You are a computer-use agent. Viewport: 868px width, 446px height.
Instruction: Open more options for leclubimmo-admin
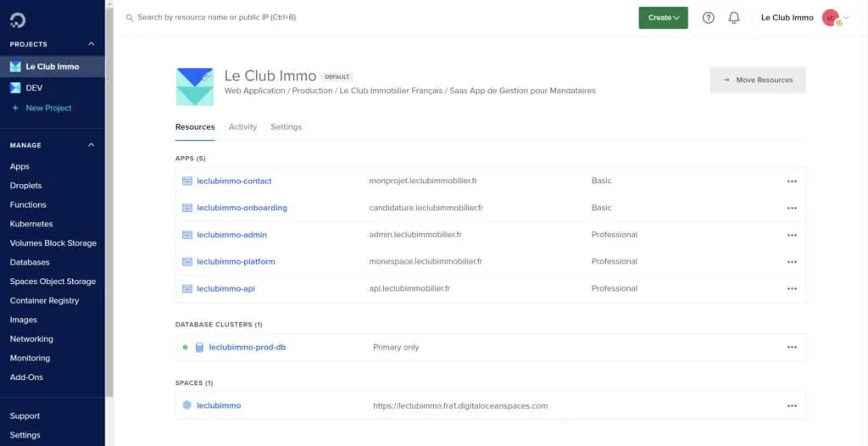[x=793, y=235]
